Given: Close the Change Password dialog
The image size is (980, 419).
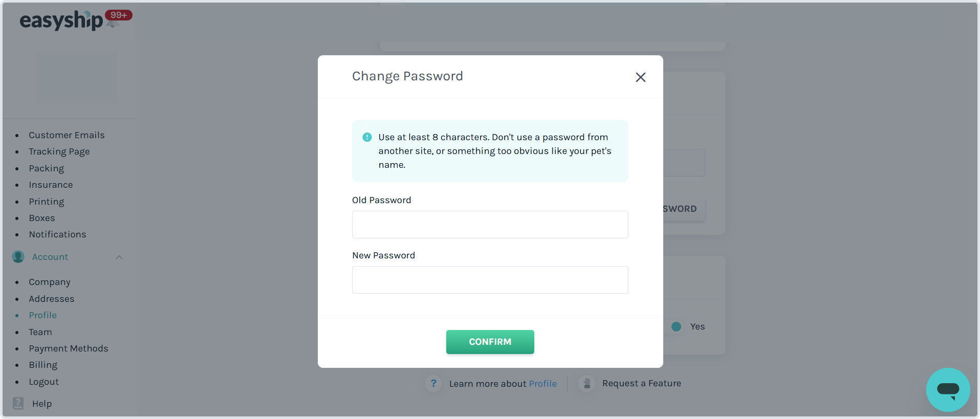Looking at the screenshot, I should click(x=640, y=77).
